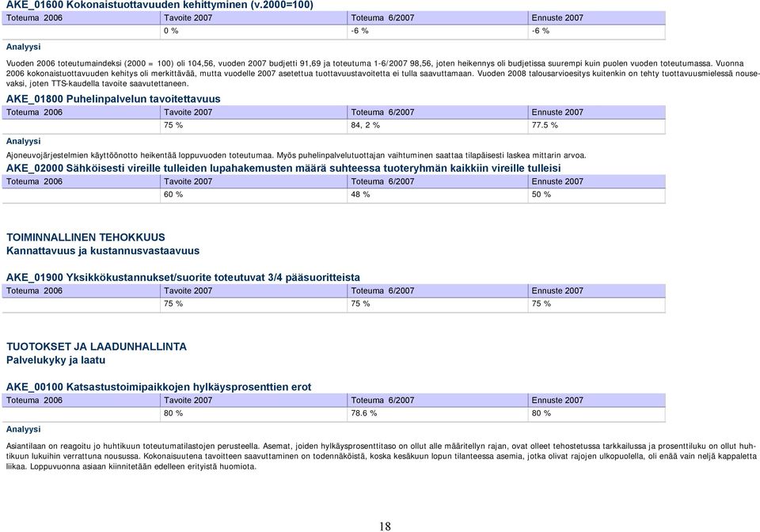Viewport: 760px width, 532px height.
Task: Click line ending "vaksi, joten TTS-kaudella tavoite saavutettaneen."
Action: point(97,84)
